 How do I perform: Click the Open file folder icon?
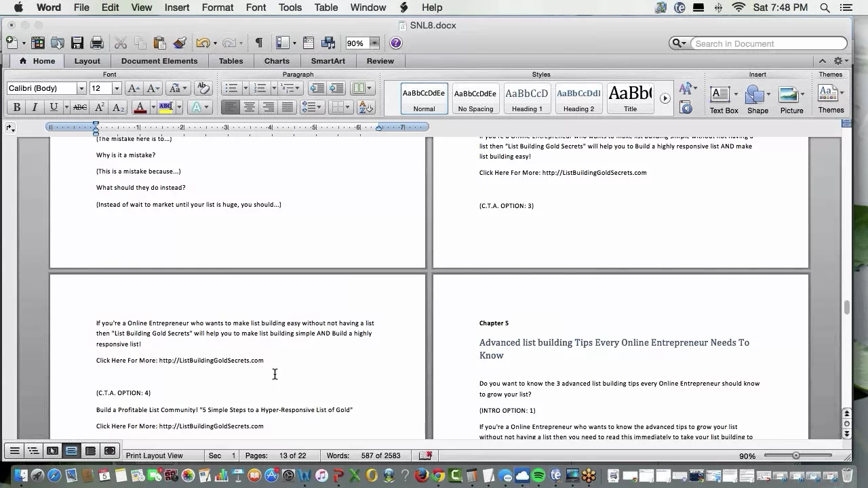pyautogui.click(x=57, y=43)
